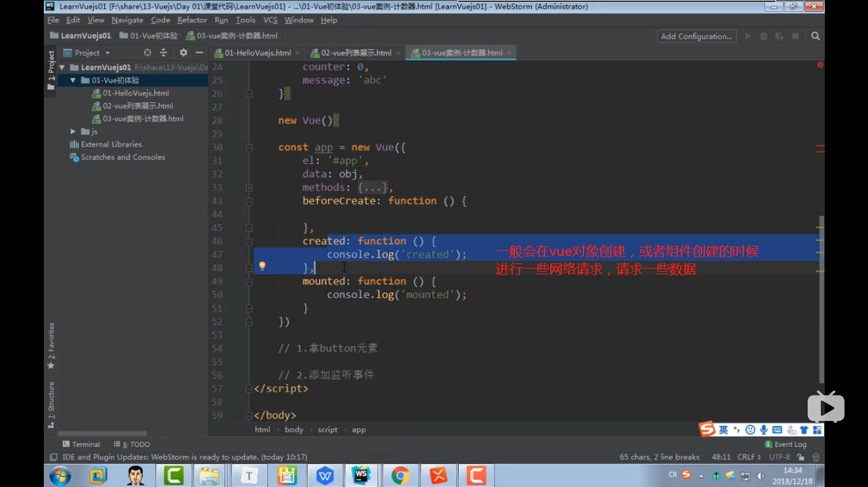This screenshot has width=868, height=487.
Task: Click the Run (play) icon in toolbar
Action: point(748,36)
